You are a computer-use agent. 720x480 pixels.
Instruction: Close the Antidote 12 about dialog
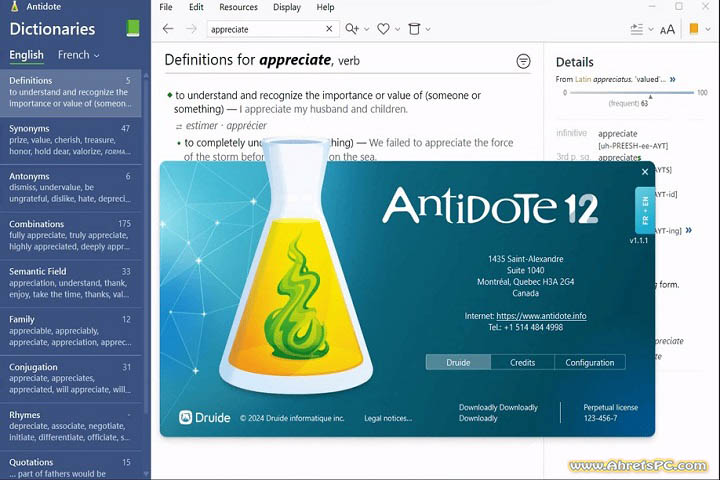point(645,172)
